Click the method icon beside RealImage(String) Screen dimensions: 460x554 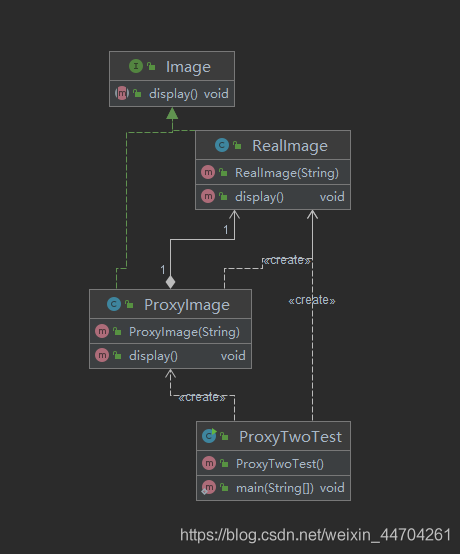[x=208, y=172]
